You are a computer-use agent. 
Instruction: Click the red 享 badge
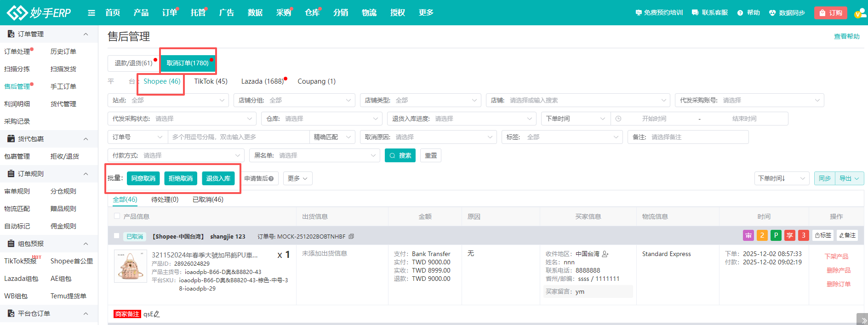[790, 235]
